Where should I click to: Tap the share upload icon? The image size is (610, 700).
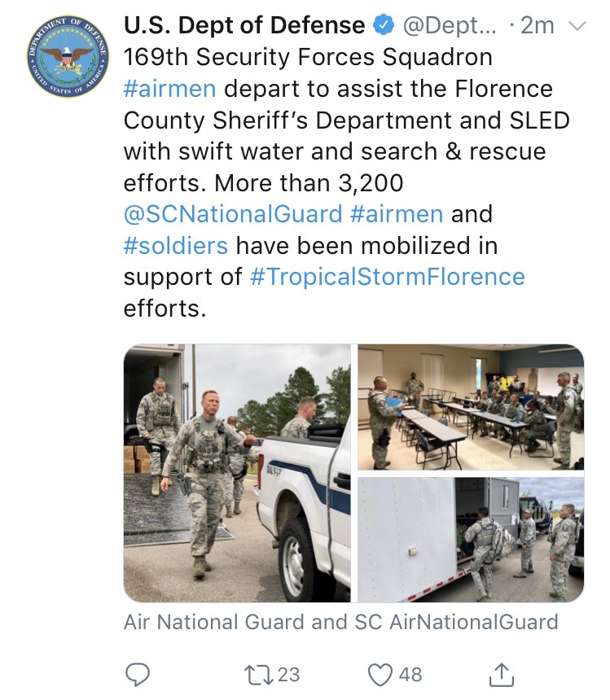[x=501, y=674]
